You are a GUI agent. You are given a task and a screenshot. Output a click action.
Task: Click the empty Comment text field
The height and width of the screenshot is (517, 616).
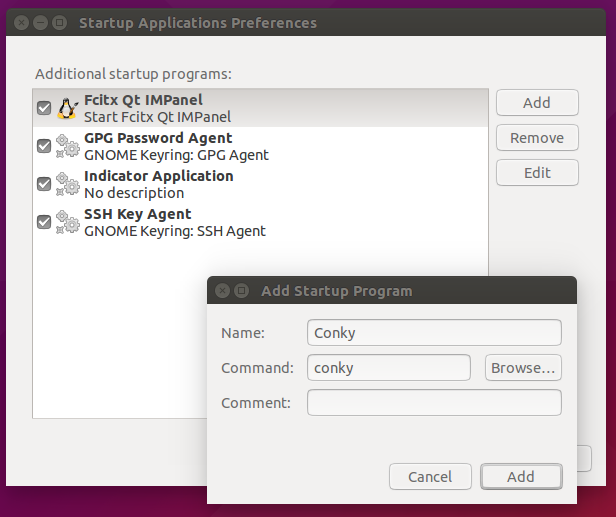[x=434, y=403]
